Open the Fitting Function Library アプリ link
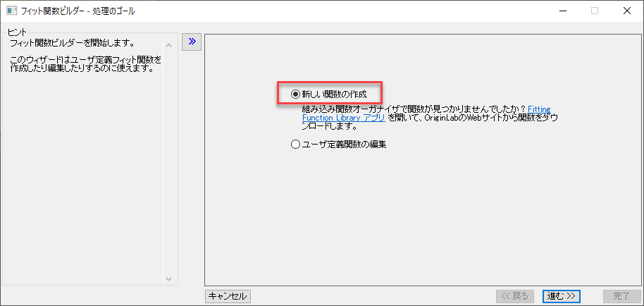 coord(338,118)
